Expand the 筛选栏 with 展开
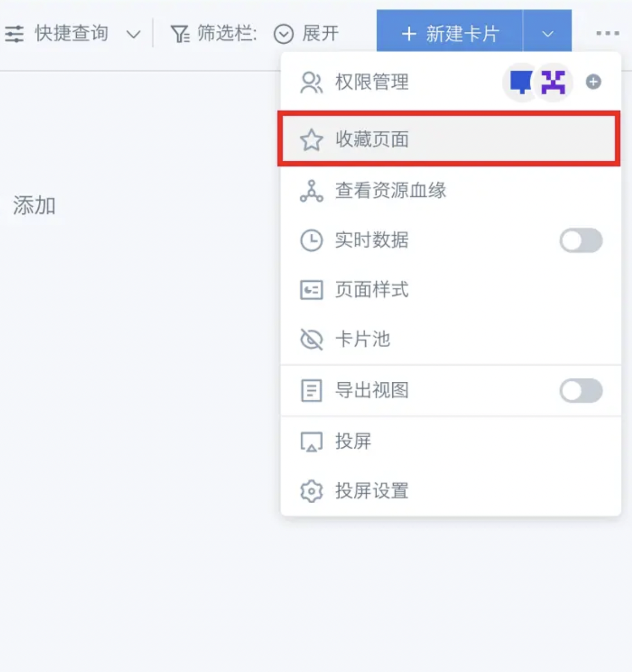This screenshot has height=672, width=632. [x=306, y=34]
